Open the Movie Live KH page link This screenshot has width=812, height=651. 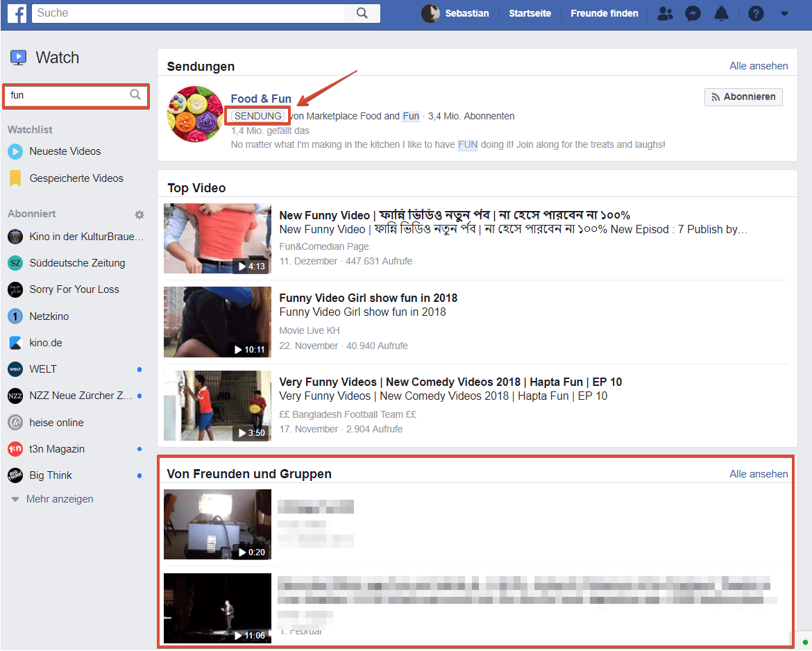coord(309,330)
